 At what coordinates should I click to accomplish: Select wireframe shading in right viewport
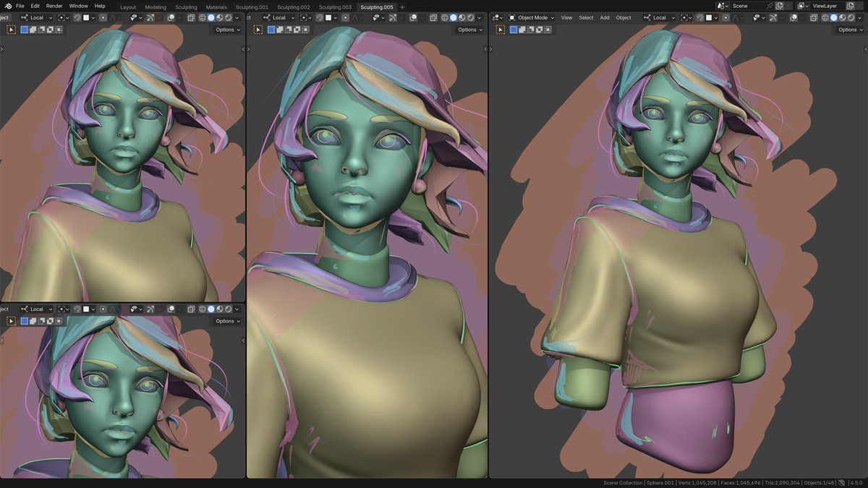[825, 17]
